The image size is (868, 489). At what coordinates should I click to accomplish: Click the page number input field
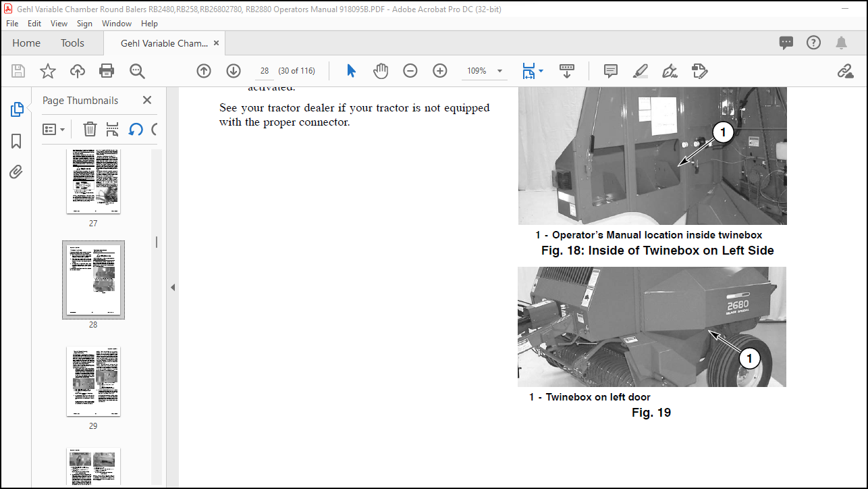coord(264,71)
